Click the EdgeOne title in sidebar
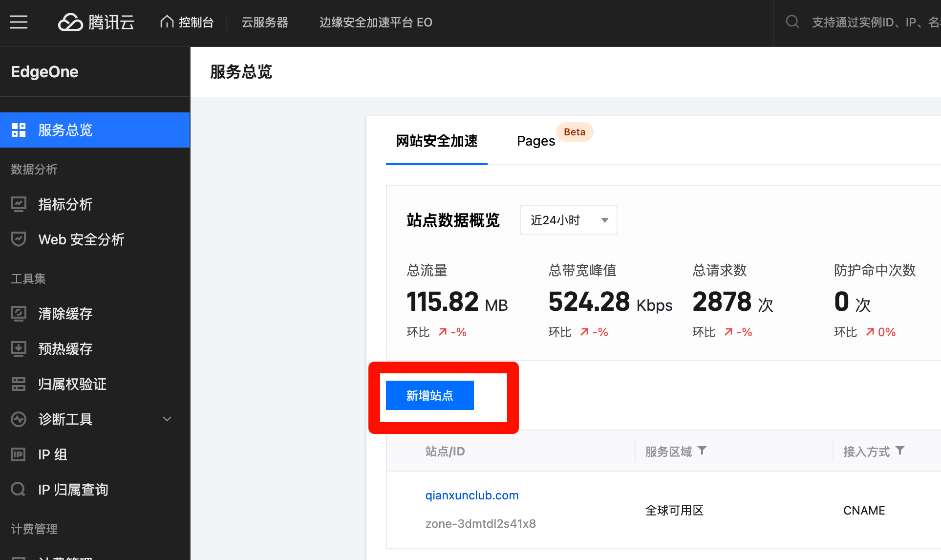The width and height of the screenshot is (941, 560). tap(44, 72)
